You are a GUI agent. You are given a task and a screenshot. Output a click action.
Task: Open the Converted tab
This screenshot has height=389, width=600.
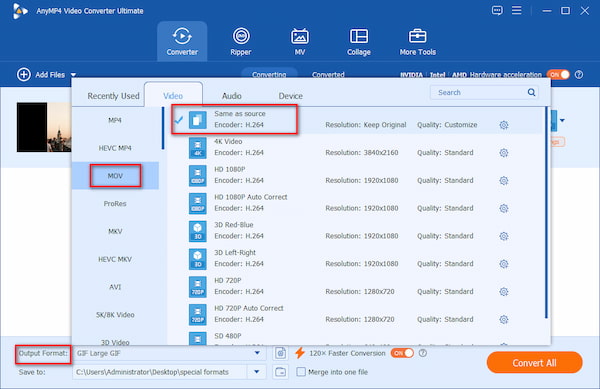pos(328,74)
